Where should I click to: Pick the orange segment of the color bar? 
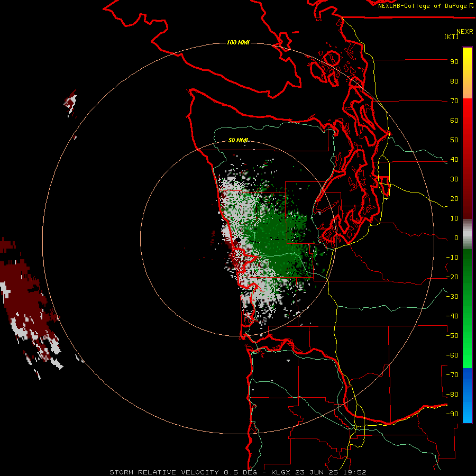(467, 90)
